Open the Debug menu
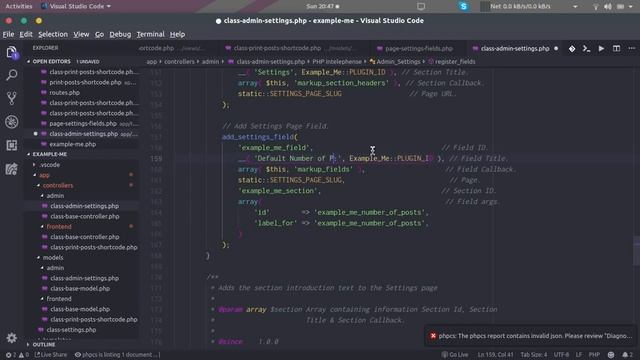Image resolution: width=640 pixels, height=360 pixels. (x=120, y=34)
